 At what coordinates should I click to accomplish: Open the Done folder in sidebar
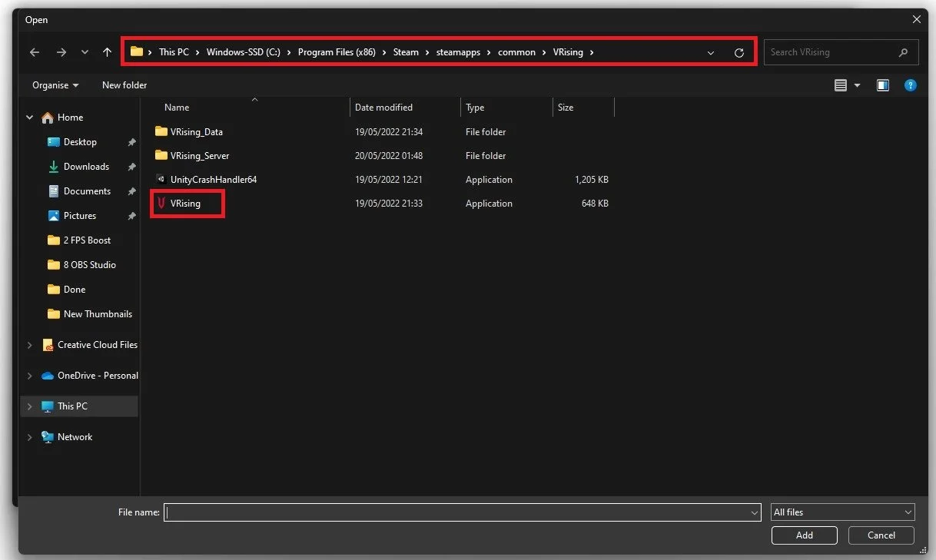[x=75, y=290]
